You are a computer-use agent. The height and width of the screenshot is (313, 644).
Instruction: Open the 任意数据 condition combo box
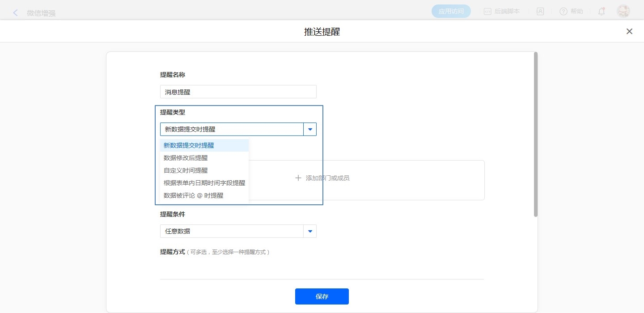tap(232, 231)
